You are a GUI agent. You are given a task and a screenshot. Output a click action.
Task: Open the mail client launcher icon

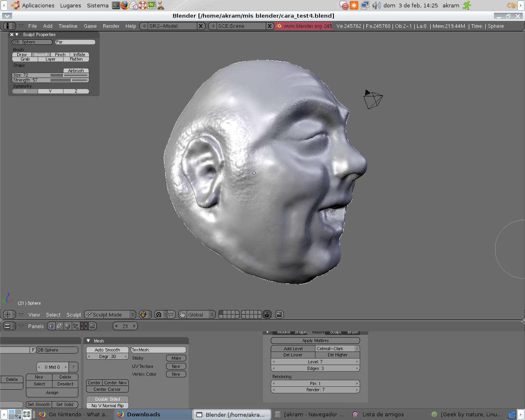coord(134,5)
